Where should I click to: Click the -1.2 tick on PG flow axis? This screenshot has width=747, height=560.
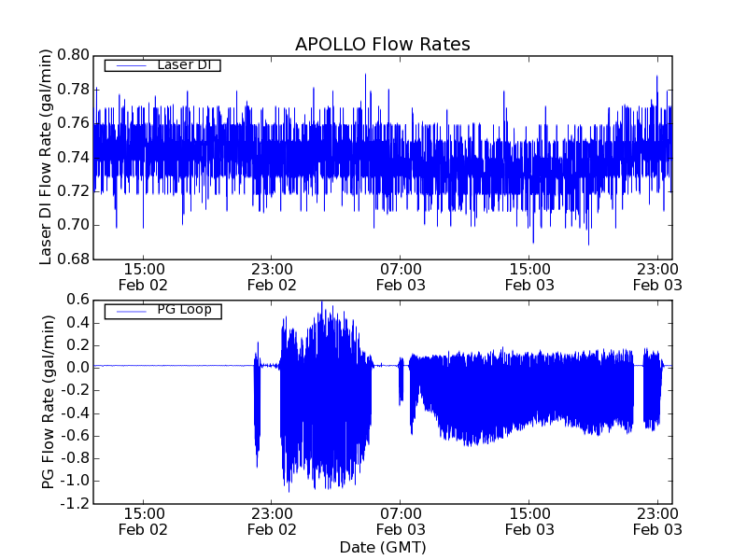tap(75, 503)
